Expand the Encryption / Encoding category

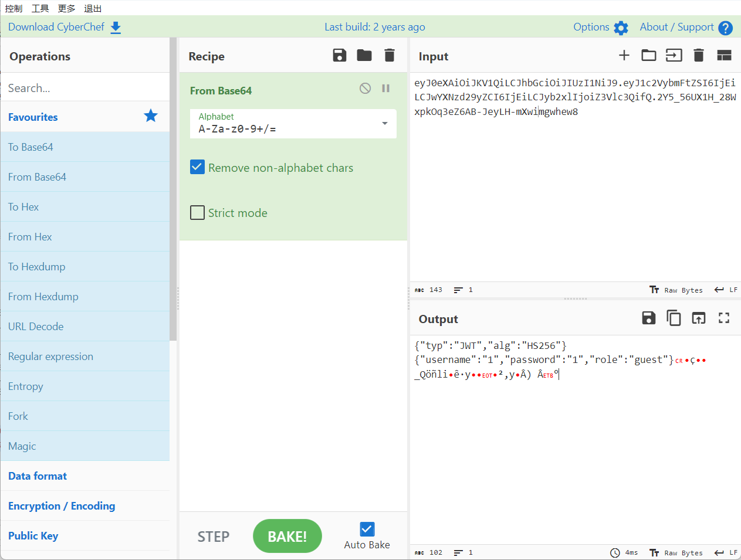click(62, 506)
